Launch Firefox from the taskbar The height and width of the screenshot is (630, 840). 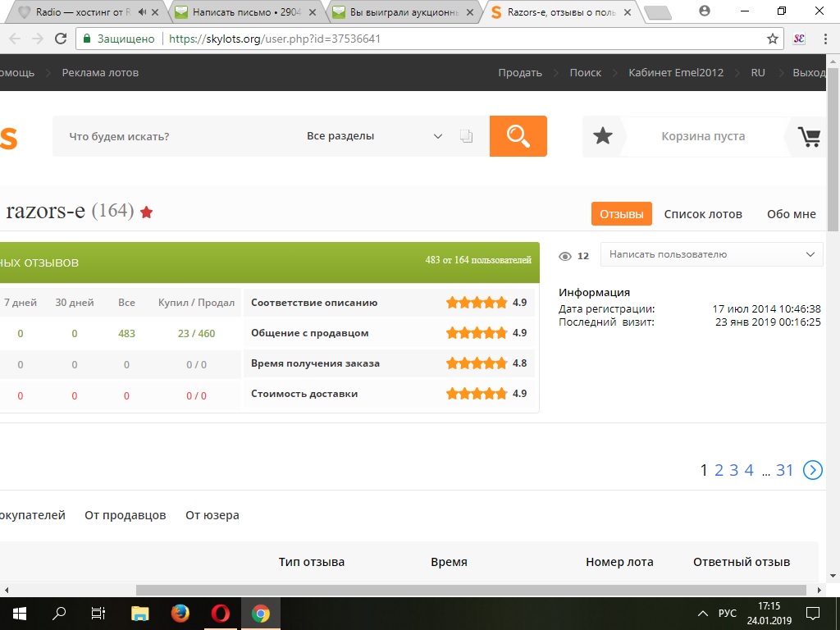180,614
